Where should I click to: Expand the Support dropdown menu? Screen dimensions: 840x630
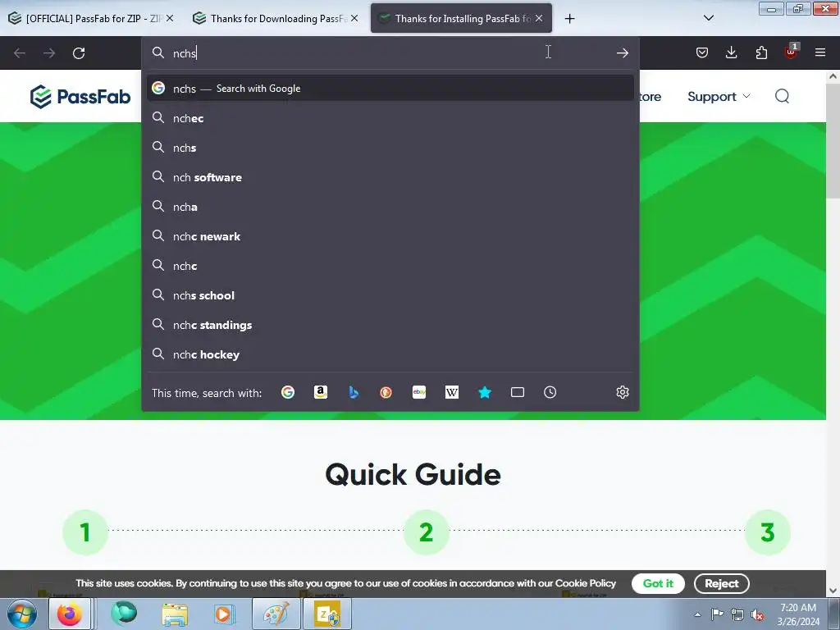tap(719, 97)
